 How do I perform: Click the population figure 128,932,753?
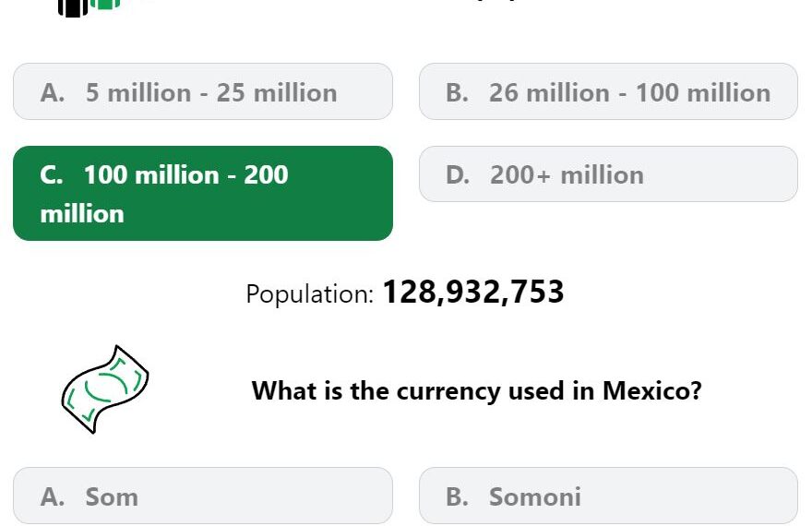click(x=472, y=292)
